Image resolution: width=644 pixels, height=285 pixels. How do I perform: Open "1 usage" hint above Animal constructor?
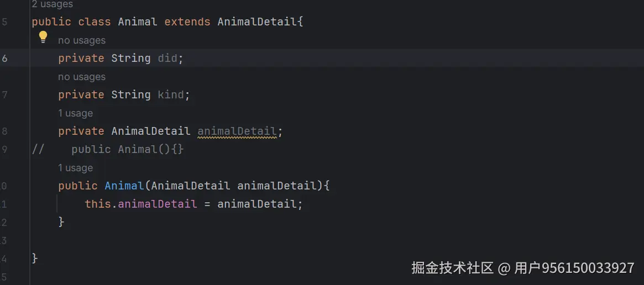[x=75, y=168]
